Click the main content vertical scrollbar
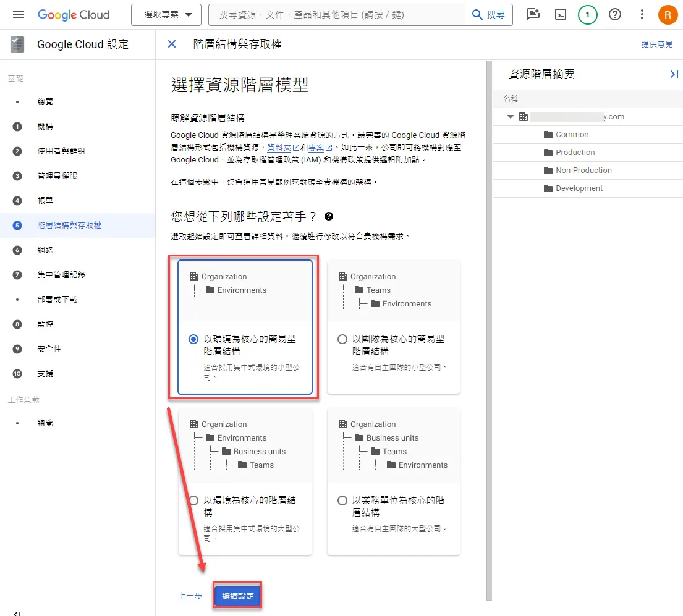Screen dimensions: 683x616 [489, 331]
